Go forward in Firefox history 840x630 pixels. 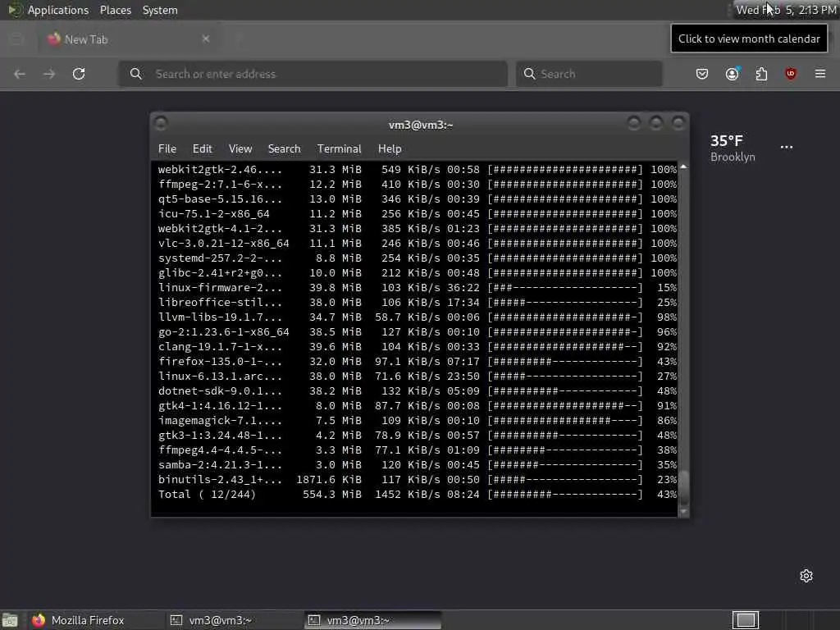pyautogui.click(x=49, y=74)
